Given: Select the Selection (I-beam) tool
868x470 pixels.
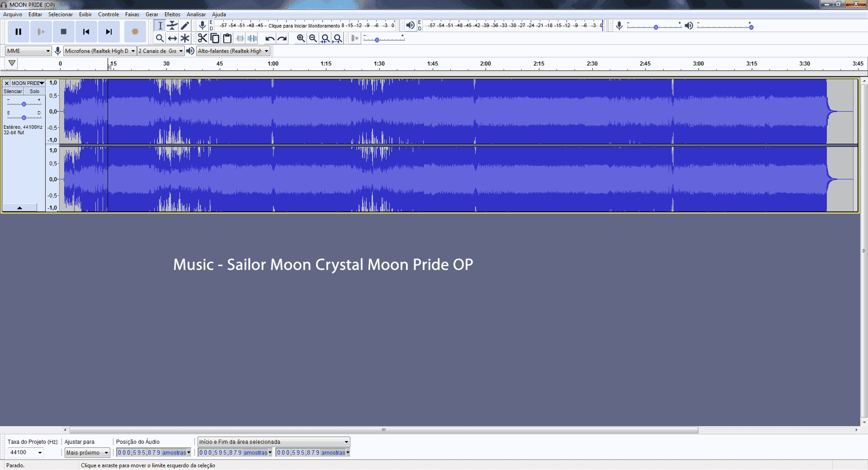Looking at the screenshot, I should pyautogui.click(x=160, y=26).
